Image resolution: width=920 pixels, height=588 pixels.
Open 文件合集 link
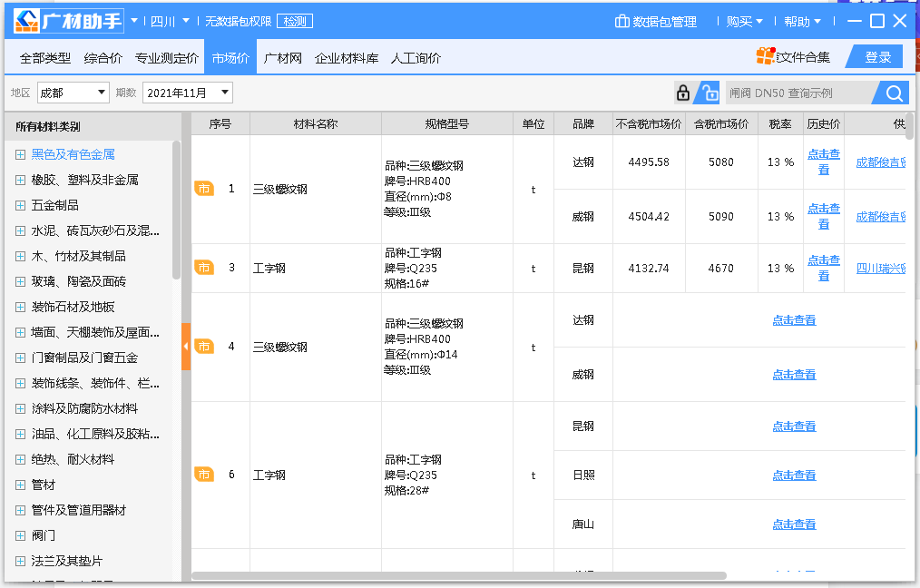[803, 57]
